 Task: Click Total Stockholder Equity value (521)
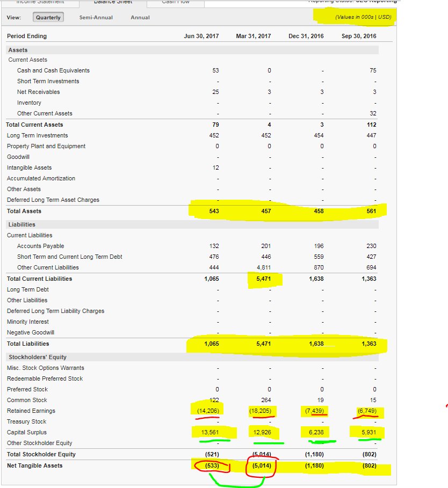tap(212, 454)
